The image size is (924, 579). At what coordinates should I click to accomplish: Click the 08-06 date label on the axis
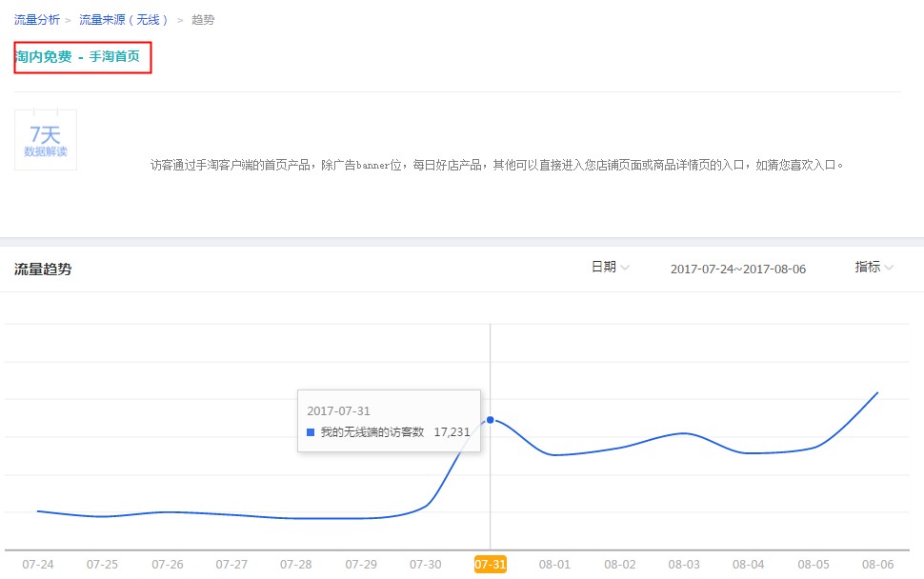click(876, 564)
